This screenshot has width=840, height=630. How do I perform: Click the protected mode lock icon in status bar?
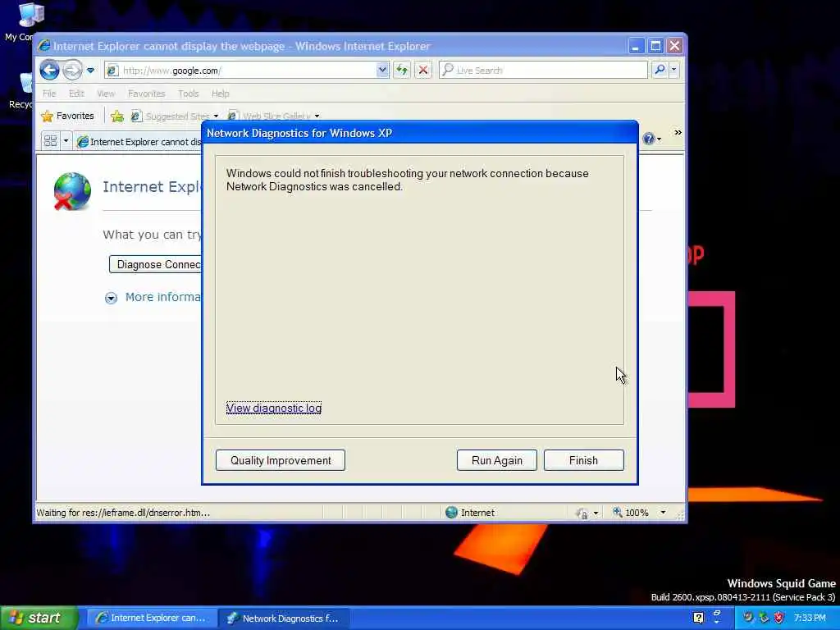pos(582,514)
